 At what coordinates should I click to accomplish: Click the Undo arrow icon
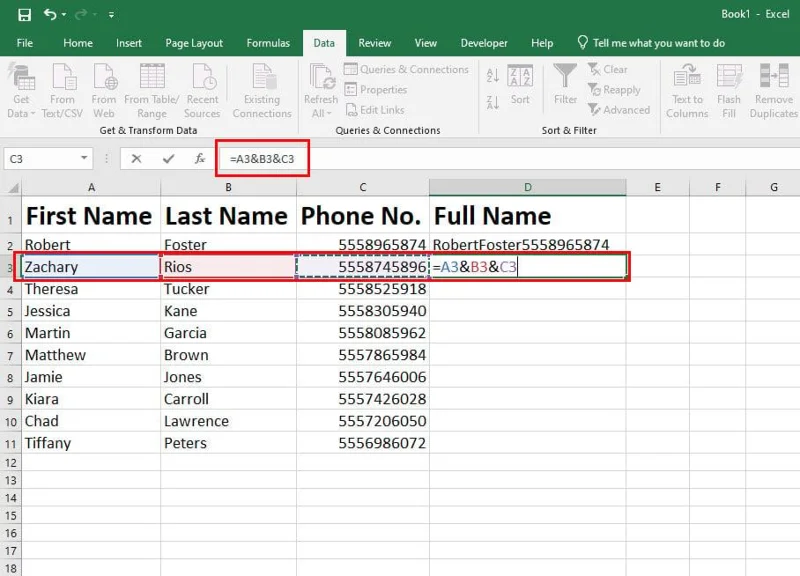click(x=50, y=15)
